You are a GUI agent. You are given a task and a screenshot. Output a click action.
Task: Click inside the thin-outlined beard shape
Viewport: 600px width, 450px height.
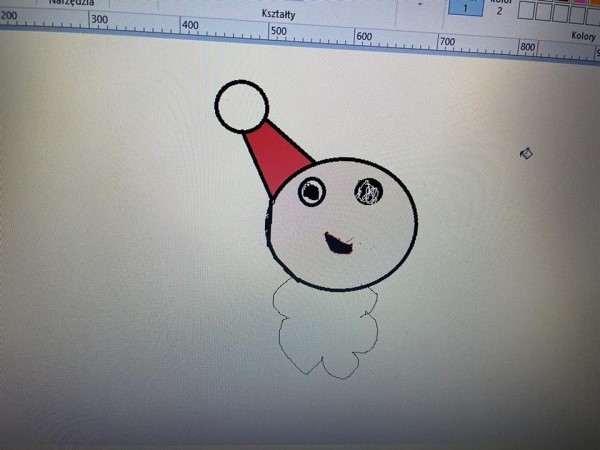(326, 329)
